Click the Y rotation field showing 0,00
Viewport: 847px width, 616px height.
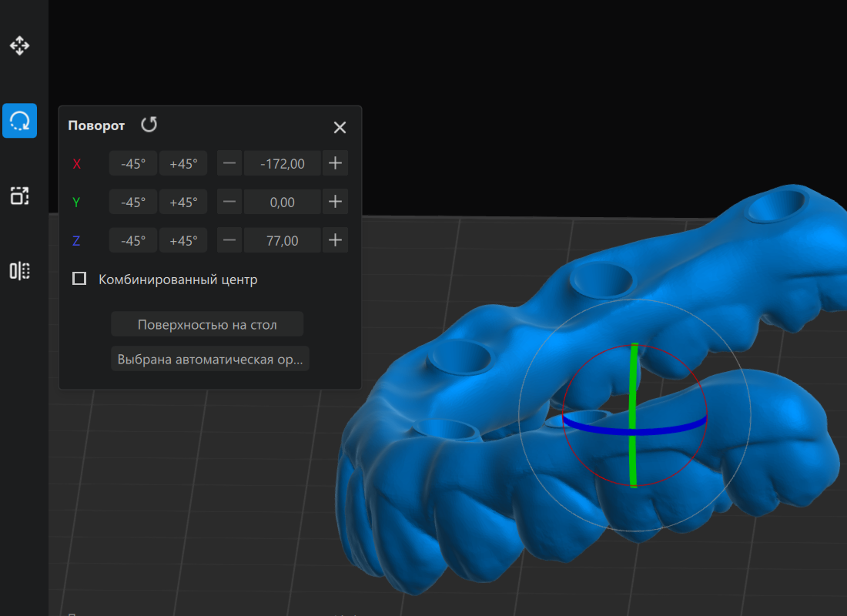[x=282, y=202]
